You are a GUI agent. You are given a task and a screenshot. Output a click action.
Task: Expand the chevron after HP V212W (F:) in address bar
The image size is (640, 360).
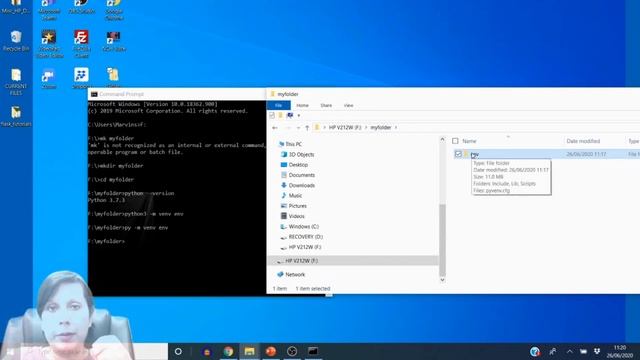tap(366, 128)
